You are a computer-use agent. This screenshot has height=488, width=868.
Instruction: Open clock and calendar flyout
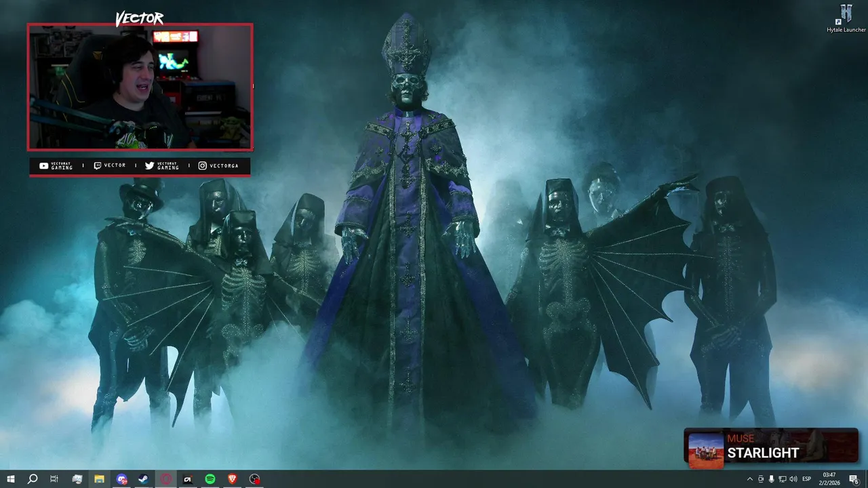(829, 479)
